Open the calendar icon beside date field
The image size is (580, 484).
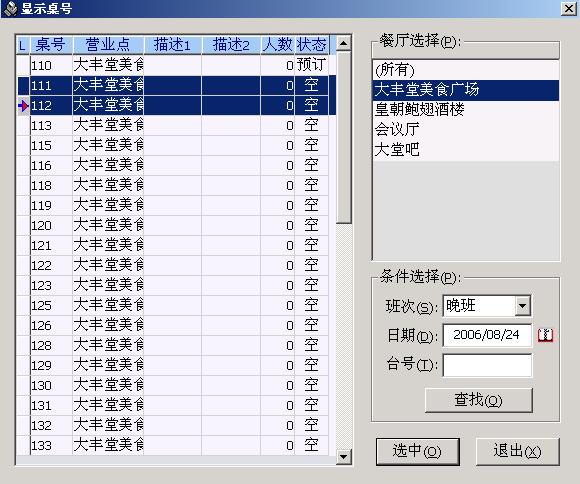(545, 335)
